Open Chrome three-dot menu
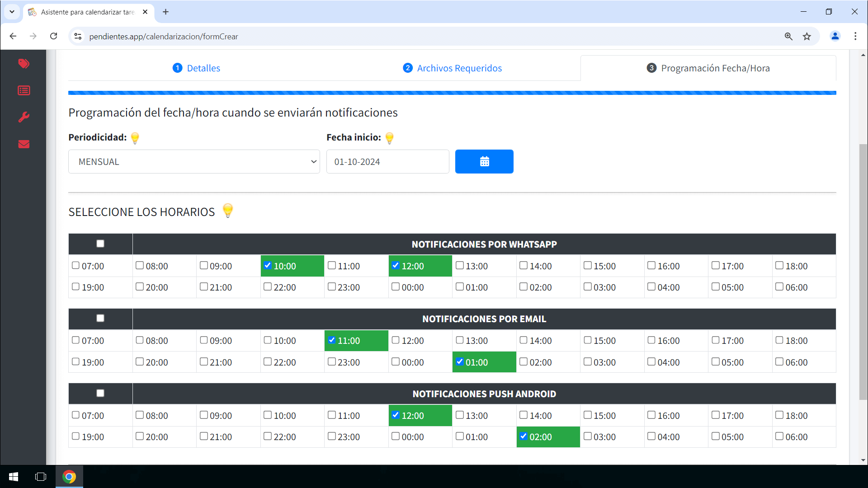This screenshot has height=488, width=868. click(x=855, y=36)
